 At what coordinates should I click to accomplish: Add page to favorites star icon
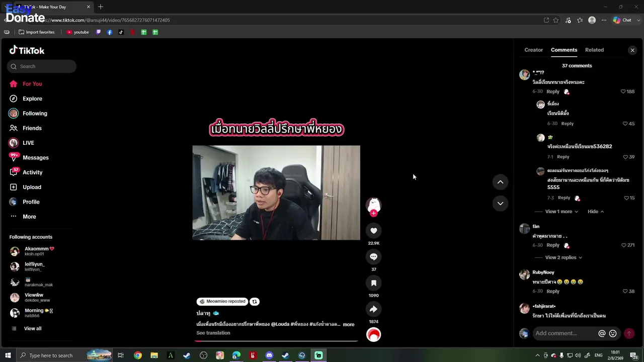tap(556, 20)
